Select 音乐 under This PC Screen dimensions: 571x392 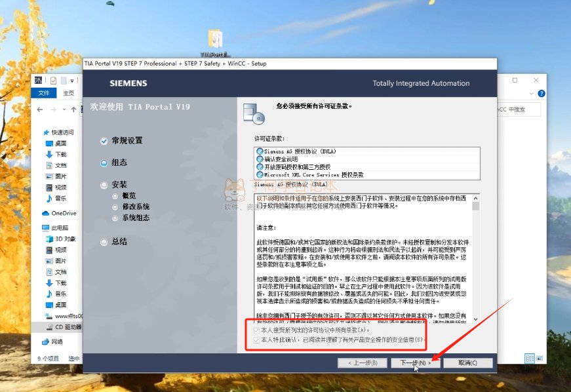[56, 294]
